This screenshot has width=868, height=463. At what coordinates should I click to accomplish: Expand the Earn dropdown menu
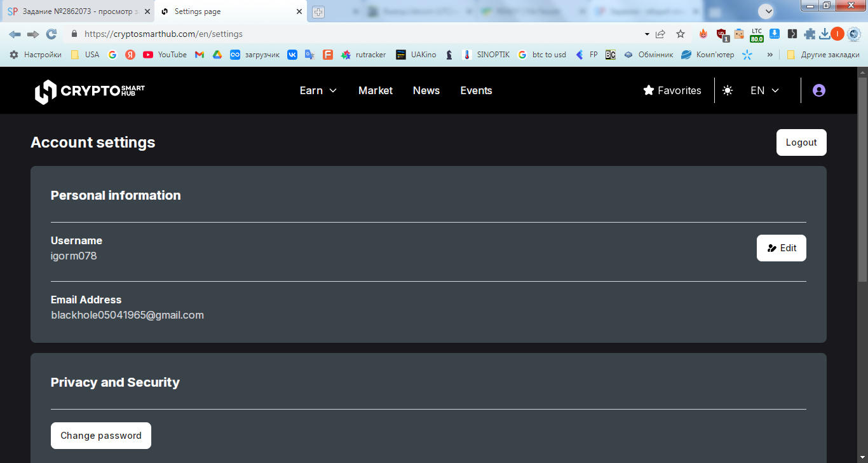pos(318,90)
